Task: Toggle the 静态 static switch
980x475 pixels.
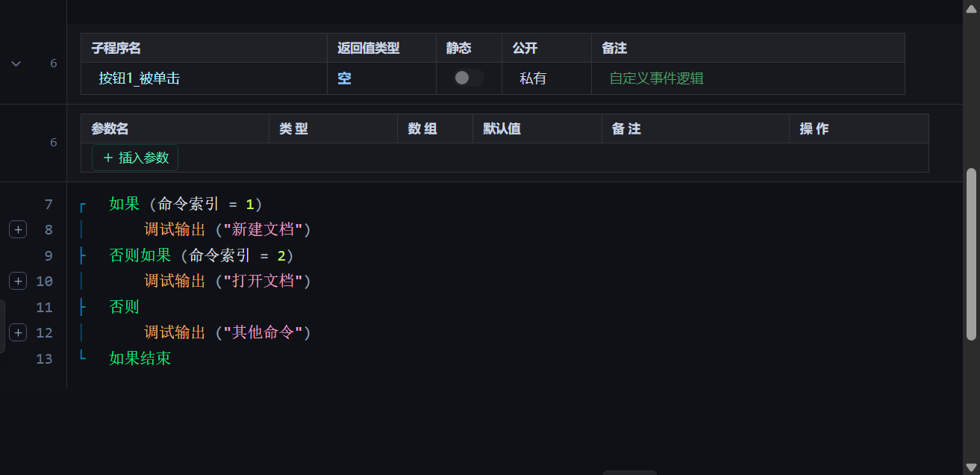Action: [469, 78]
